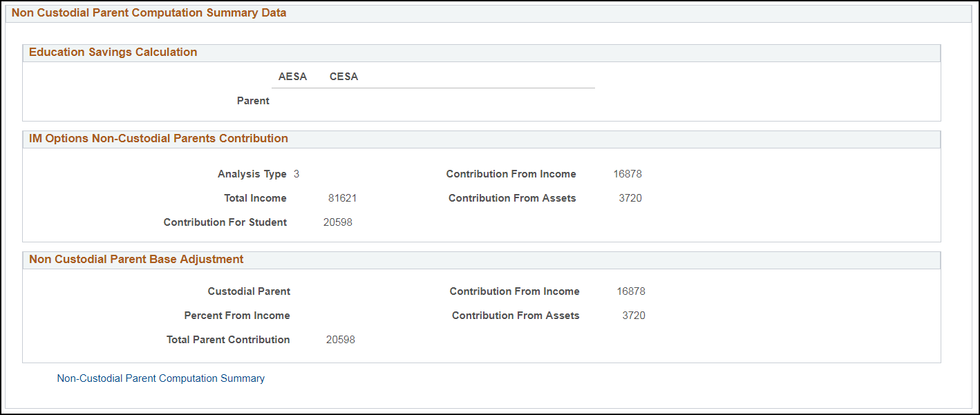Select the Education Savings Calculation section header

click(113, 52)
